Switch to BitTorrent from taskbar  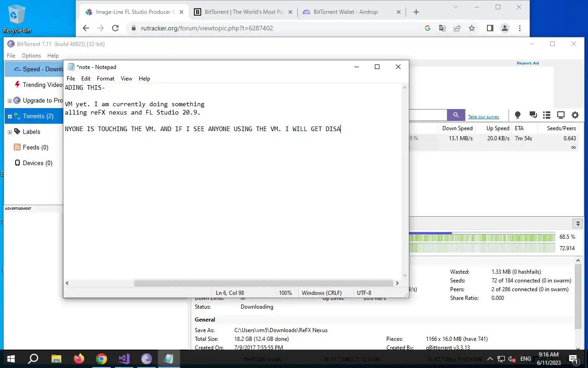point(146,359)
